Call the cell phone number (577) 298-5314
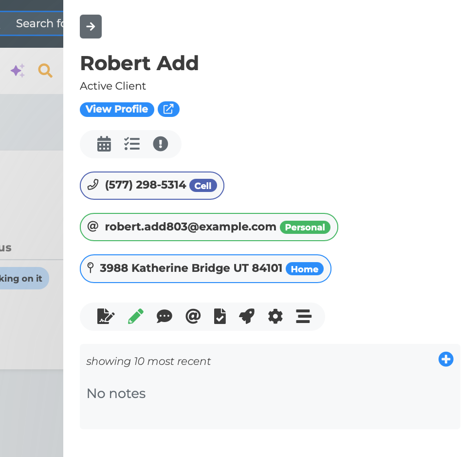This screenshot has width=476, height=457. tap(146, 185)
